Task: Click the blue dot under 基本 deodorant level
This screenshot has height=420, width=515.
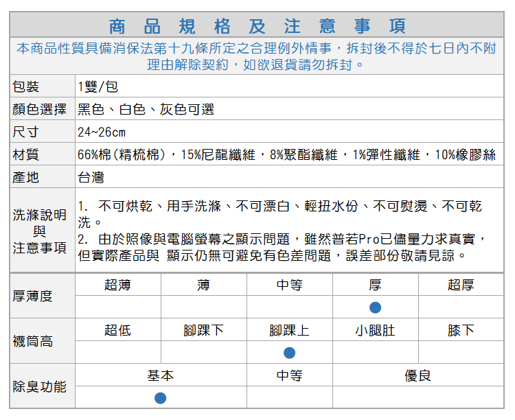Action: click(x=161, y=398)
